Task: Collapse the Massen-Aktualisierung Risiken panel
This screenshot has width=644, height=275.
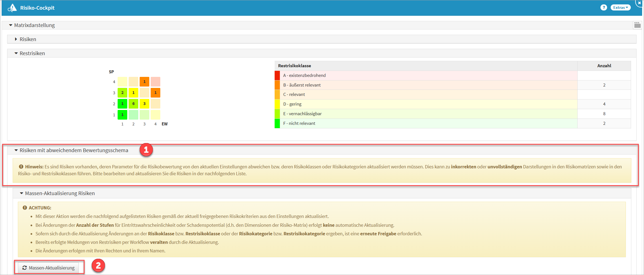Action: (x=21, y=193)
